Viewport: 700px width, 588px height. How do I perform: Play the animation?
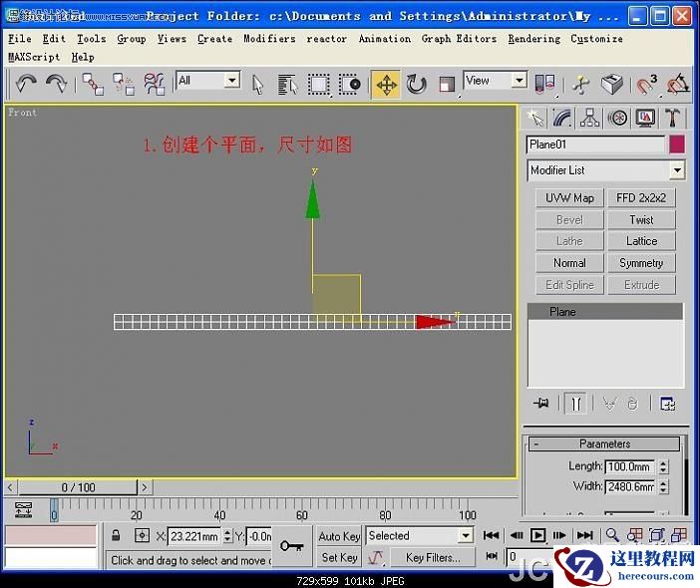(x=537, y=535)
